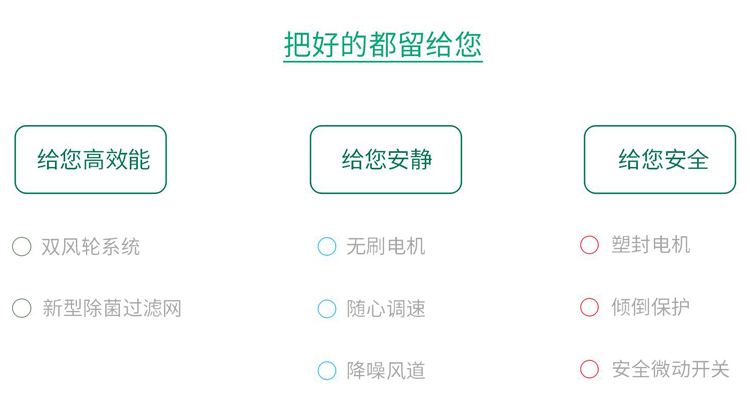This screenshot has height=412, width=750.
Task: Choose the red circle beside 倾倒保护
Action: click(x=590, y=307)
